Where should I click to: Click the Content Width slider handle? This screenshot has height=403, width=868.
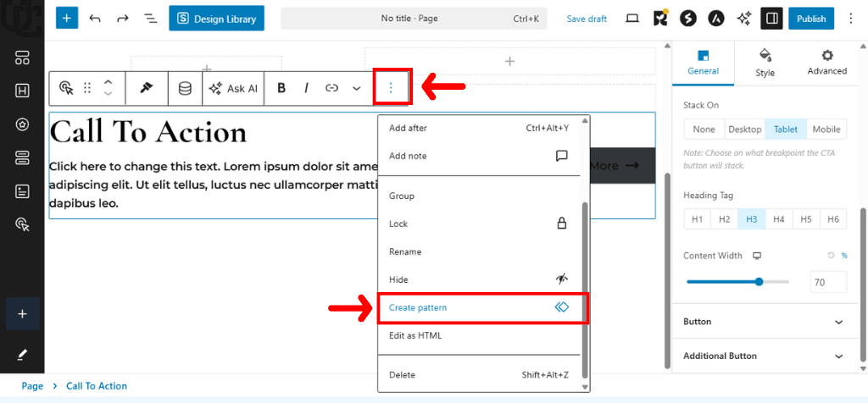tap(759, 282)
